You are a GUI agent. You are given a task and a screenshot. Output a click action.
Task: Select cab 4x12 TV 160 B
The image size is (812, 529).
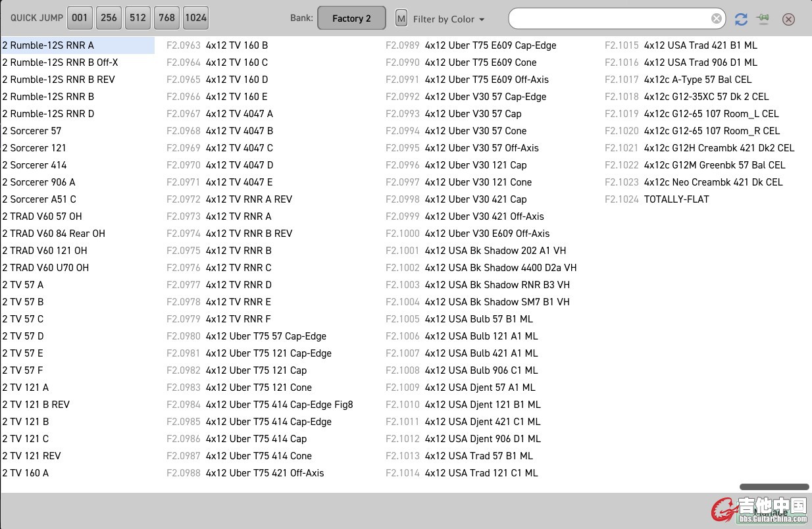tap(236, 45)
